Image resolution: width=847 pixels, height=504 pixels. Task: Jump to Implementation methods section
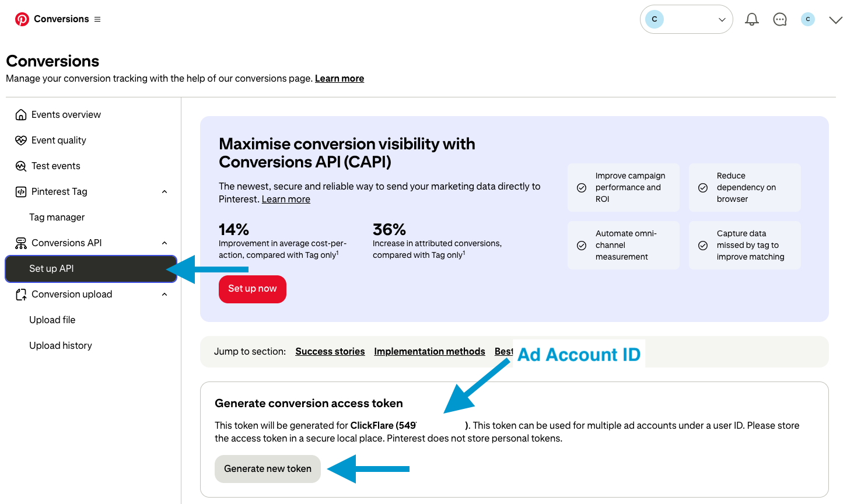[x=429, y=352]
